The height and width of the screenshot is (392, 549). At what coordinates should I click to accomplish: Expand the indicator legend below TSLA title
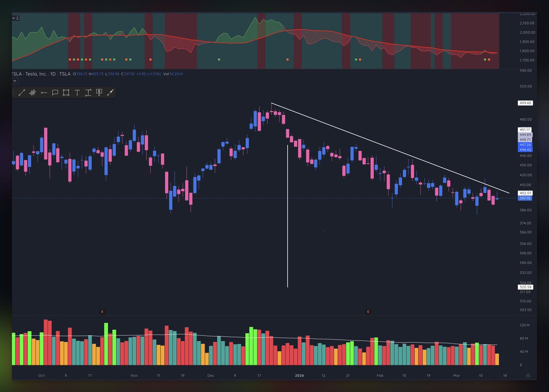coord(15,80)
